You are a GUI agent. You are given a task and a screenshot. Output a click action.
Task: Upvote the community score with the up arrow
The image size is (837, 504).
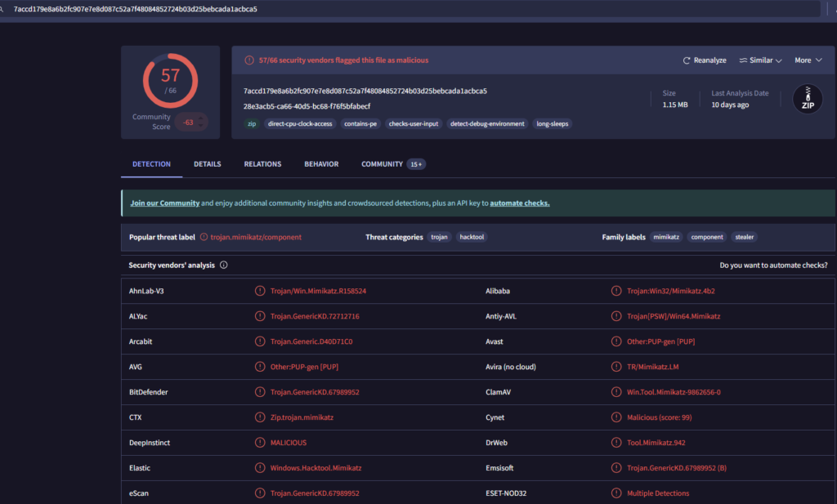point(201,118)
